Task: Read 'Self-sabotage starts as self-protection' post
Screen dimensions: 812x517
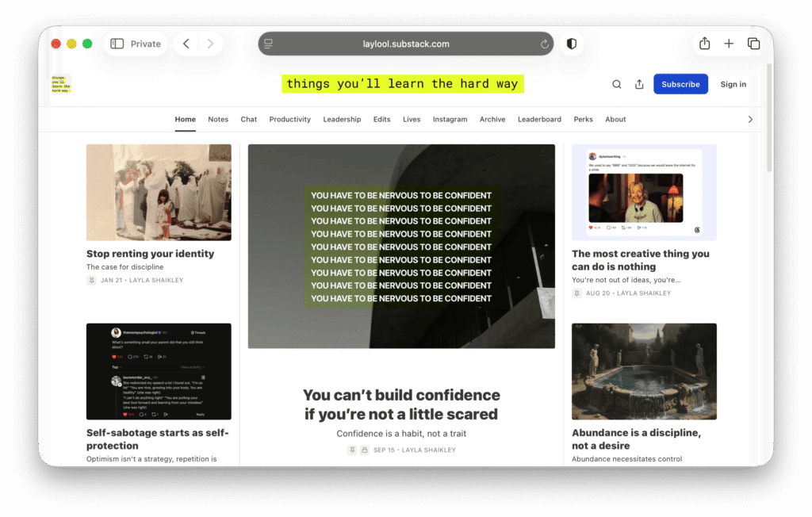Action: pos(158,439)
